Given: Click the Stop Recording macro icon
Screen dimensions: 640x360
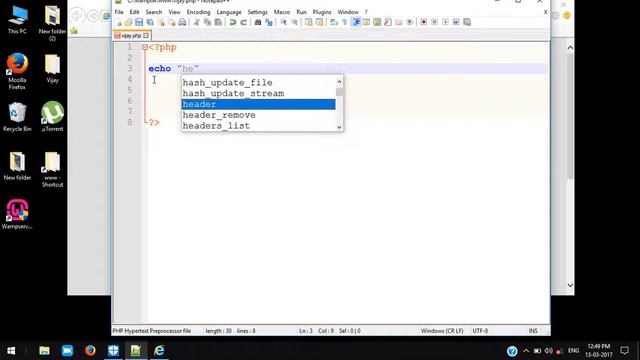Looking at the screenshot, I should (434, 22).
